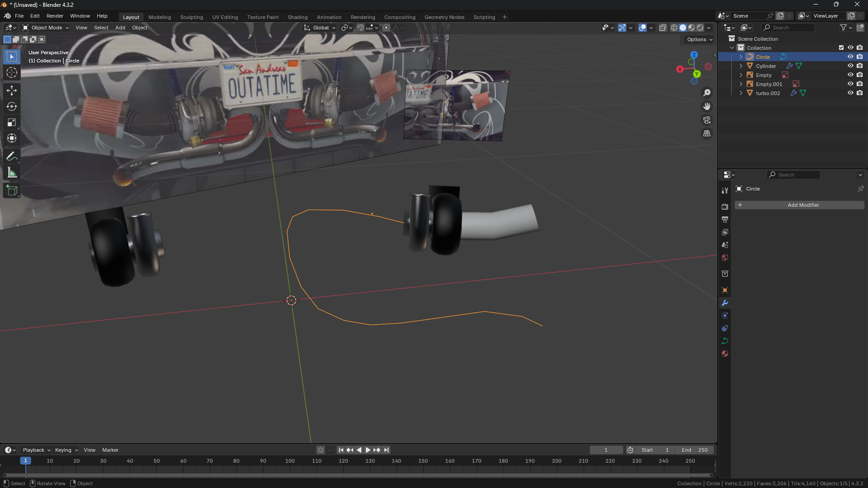Open the Tool properties tab
Screen dimensions: 868x488
pos(725,191)
